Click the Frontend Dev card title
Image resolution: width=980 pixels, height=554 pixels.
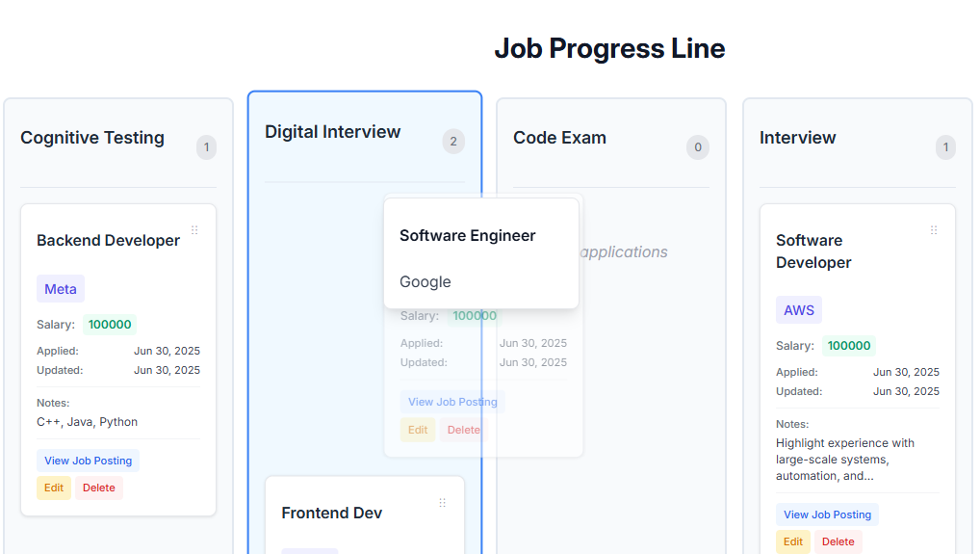332,513
